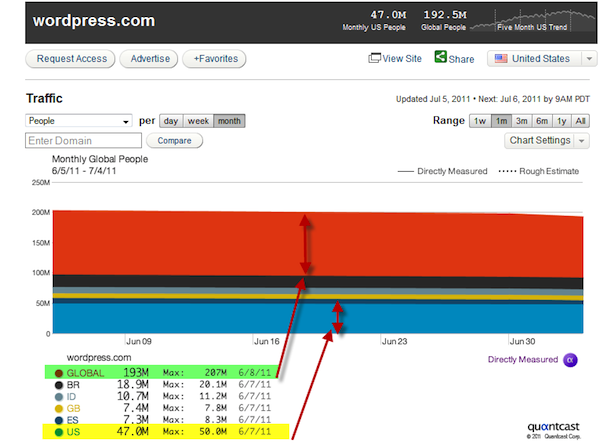This screenshot has width=600, height=444.
Task: Click the View Site window icon
Action: (x=374, y=58)
